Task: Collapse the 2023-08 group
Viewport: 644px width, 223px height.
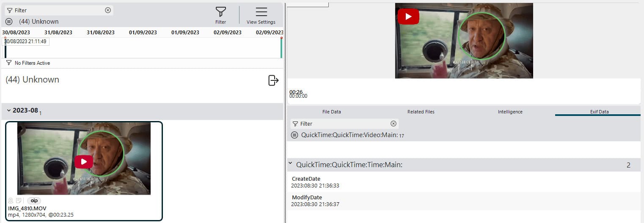Action: [9, 110]
